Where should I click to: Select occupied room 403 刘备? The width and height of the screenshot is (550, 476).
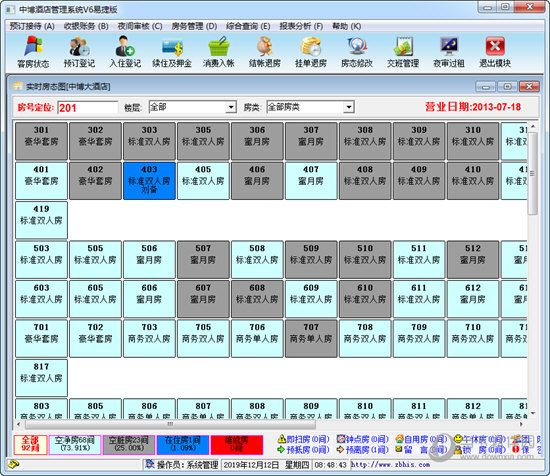149,181
